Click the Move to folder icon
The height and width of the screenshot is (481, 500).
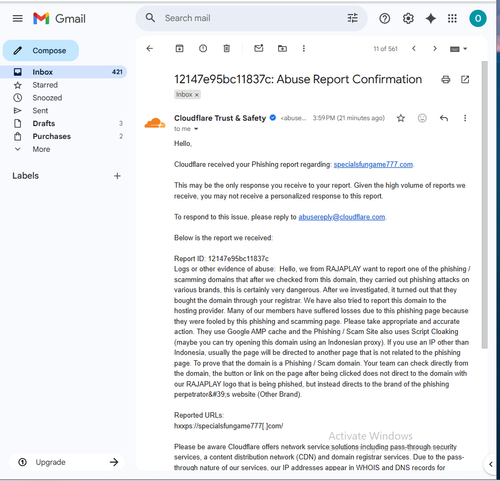pyautogui.click(x=282, y=49)
